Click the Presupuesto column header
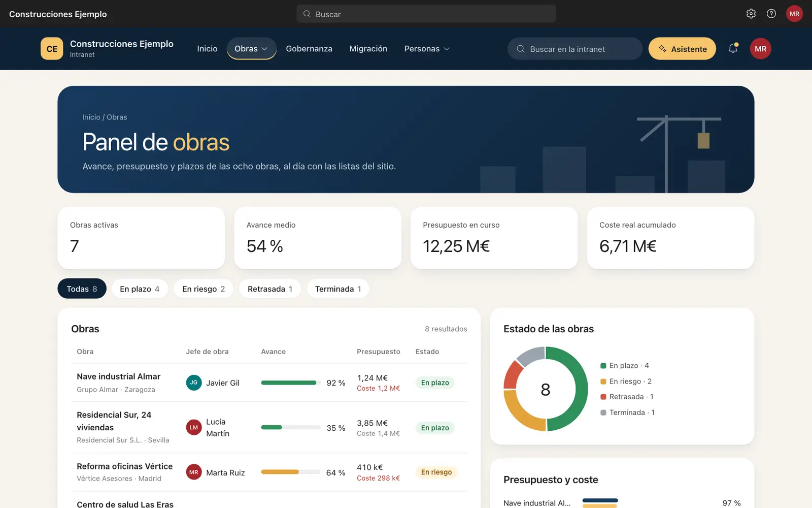 379,352
